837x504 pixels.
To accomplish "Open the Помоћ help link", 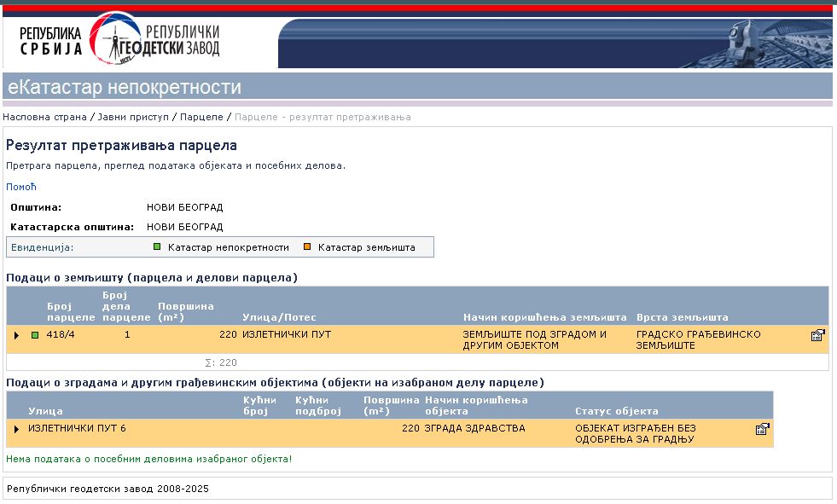I will 21,187.
